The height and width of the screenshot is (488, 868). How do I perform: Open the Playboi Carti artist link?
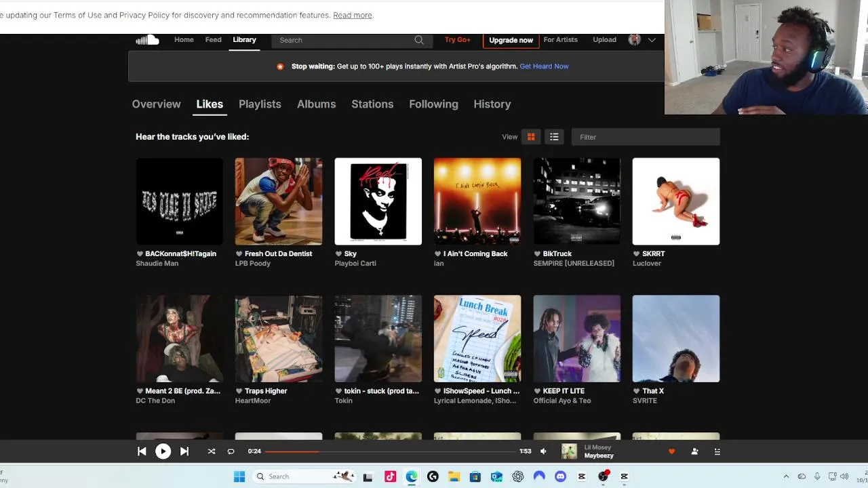[355, 264]
